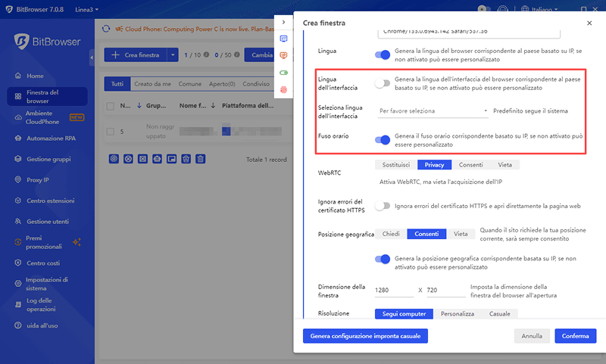Image resolution: width=606 pixels, height=364 pixels.
Task: Toggle the switch in the title bar
Action: [484, 9]
